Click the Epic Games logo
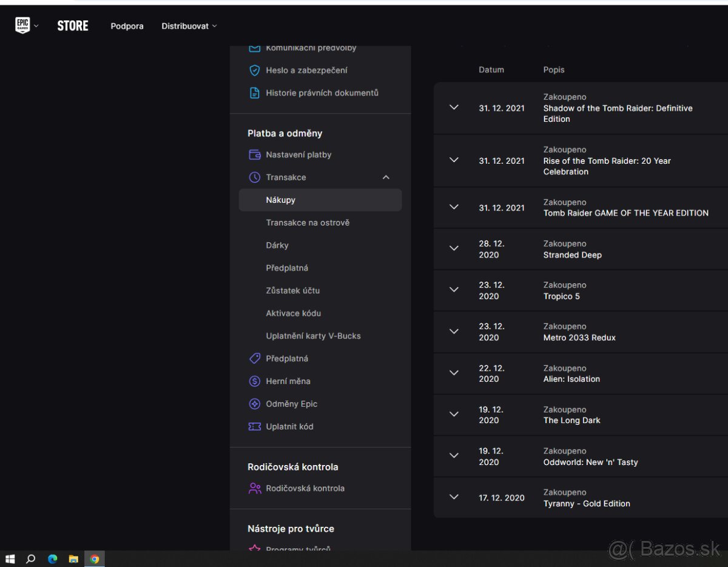This screenshot has height=567, width=728. pyautogui.click(x=22, y=25)
